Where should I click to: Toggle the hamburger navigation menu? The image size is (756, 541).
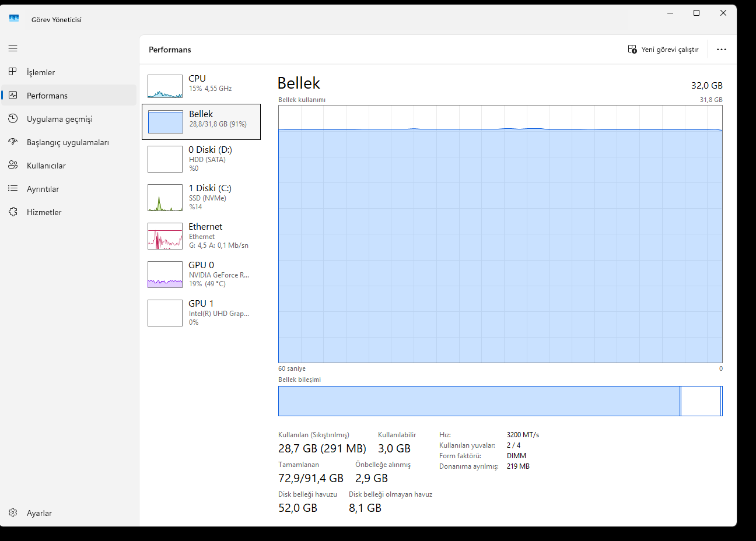(13, 48)
